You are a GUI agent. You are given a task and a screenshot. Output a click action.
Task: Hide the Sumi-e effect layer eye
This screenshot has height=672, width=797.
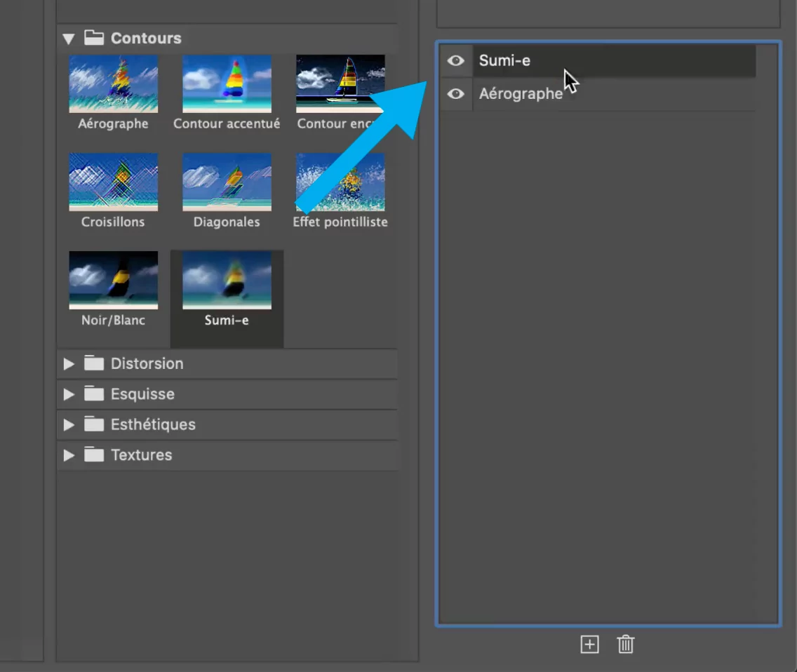pos(456,60)
